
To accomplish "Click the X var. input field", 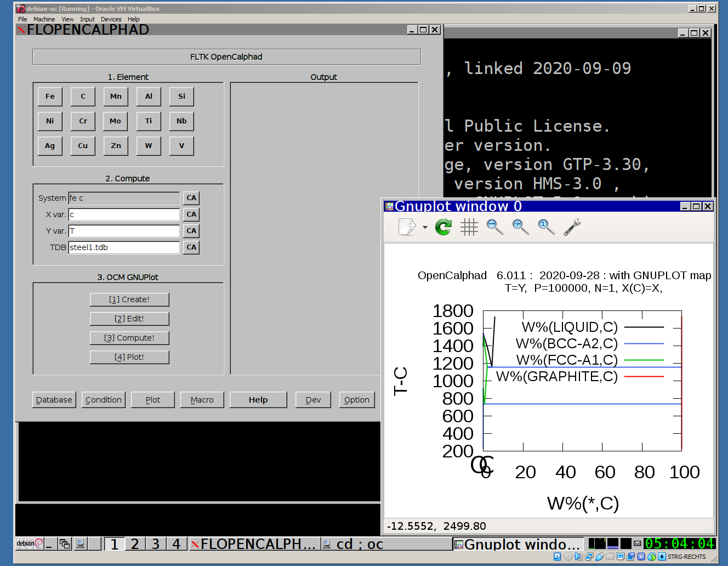I will (x=124, y=214).
